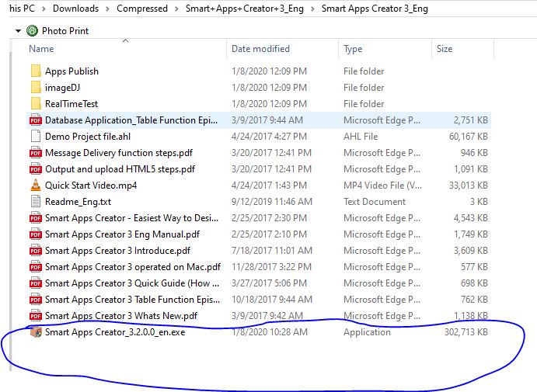Select Smart Apps Creator 3 Whats New.pdf name

[x=121, y=316]
